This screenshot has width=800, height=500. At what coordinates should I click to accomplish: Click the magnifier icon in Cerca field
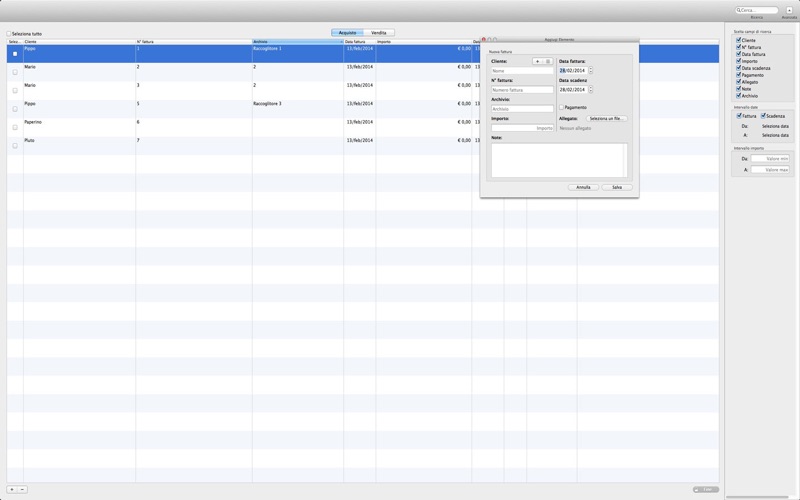pos(738,10)
